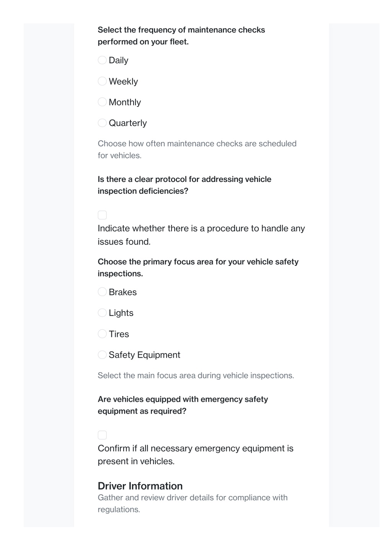The width and height of the screenshot is (392, 555).
Task: Select Brakes as primary focus area
Action: coord(102,292)
